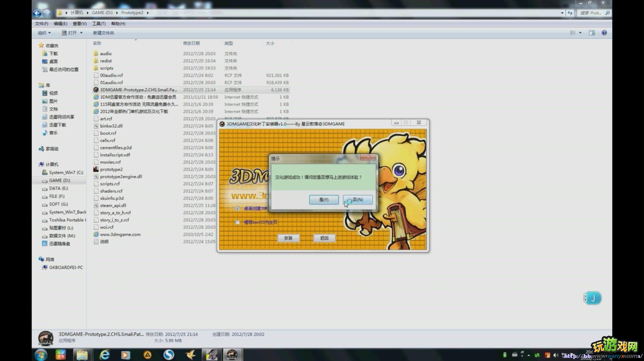The image size is (644, 361).
Task: Toggle the recommended homepage checkbox
Action: tap(237, 222)
